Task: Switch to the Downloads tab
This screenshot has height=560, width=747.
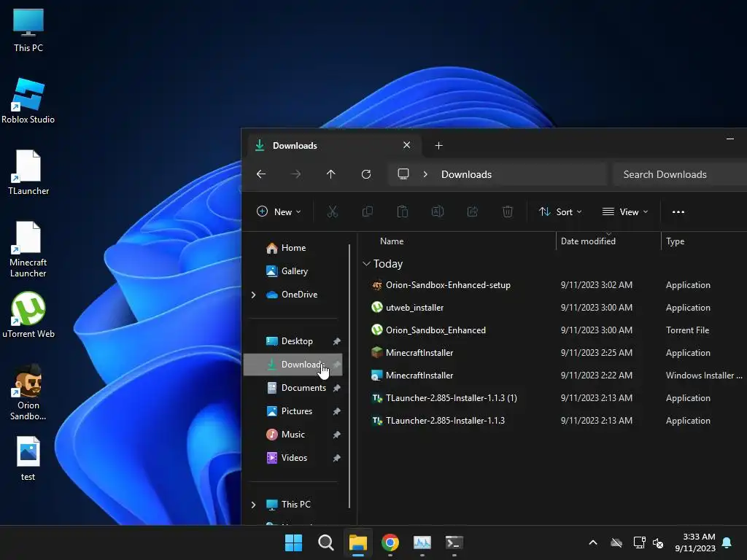Action: click(x=333, y=146)
